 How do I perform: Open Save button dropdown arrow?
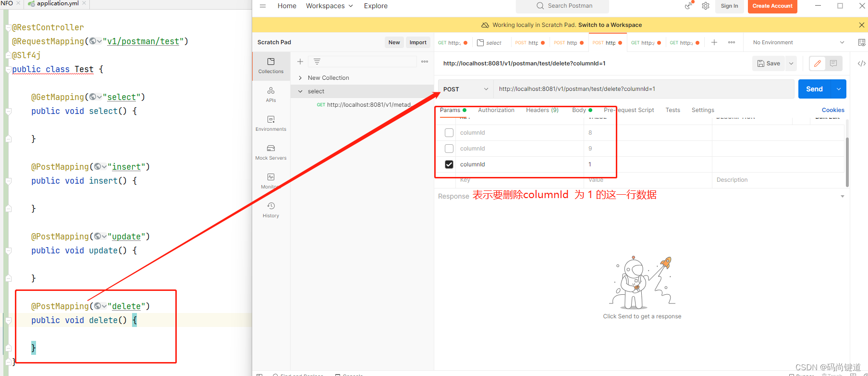pyautogui.click(x=791, y=63)
